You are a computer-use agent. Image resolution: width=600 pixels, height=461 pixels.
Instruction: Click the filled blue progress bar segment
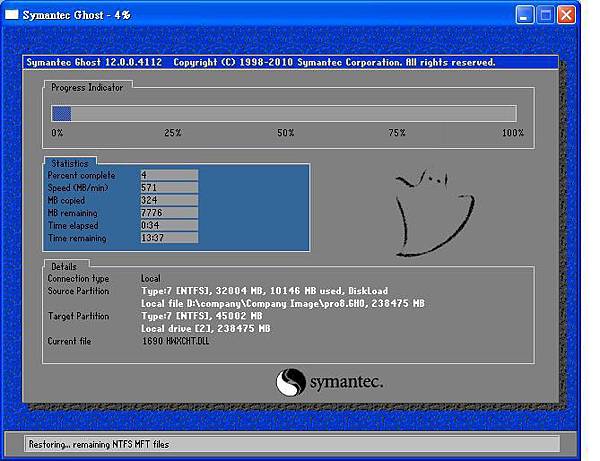click(x=61, y=114)
